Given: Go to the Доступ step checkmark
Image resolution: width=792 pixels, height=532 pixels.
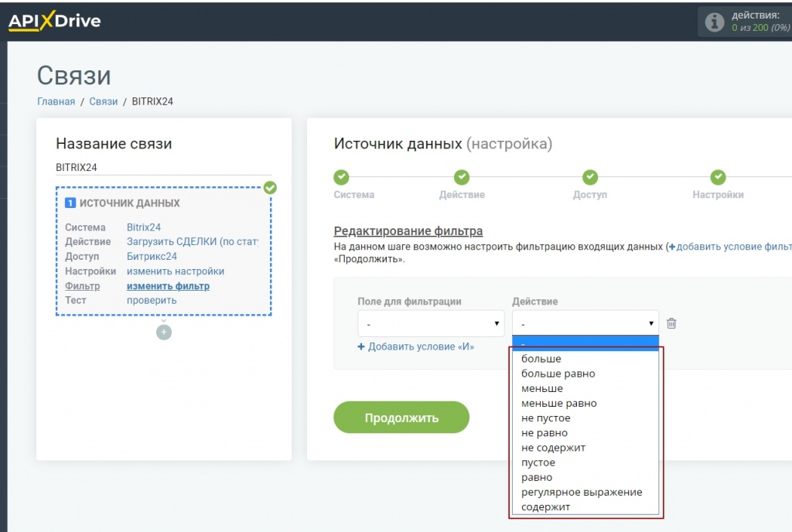Looking at the screenshot, I should [590, 177].
